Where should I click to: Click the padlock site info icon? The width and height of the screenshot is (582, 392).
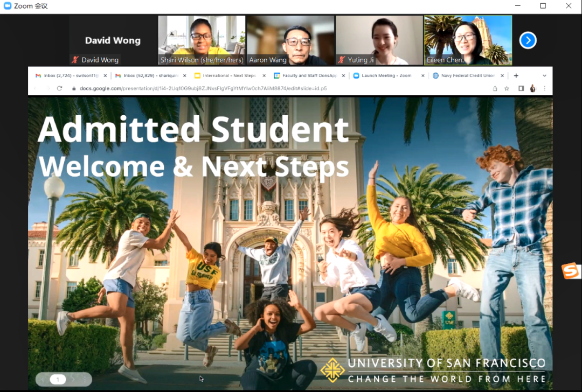[x=74, y=89]
